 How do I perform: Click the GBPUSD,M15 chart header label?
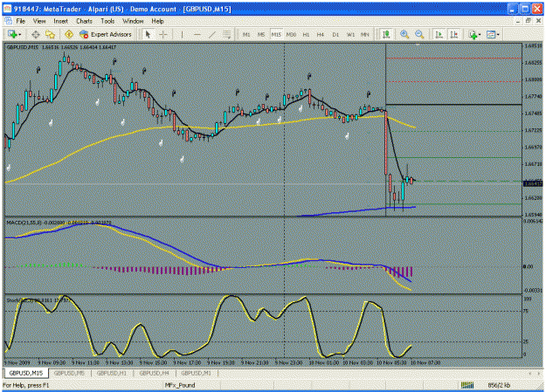(x=61, y=47)
